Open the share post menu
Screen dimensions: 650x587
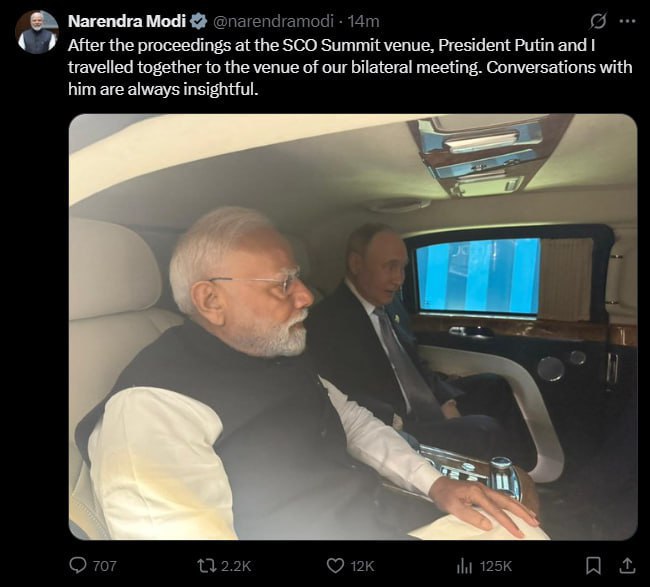[x=627, y=565]
